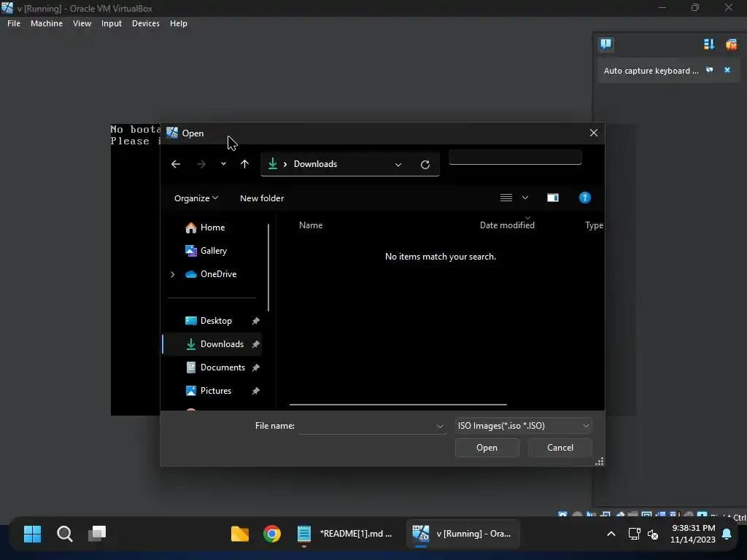This screenshot has width=747, height=560.
Task: Switch to v [Running] VirtualBox taskbar item
Action: (x=462, y=534)
